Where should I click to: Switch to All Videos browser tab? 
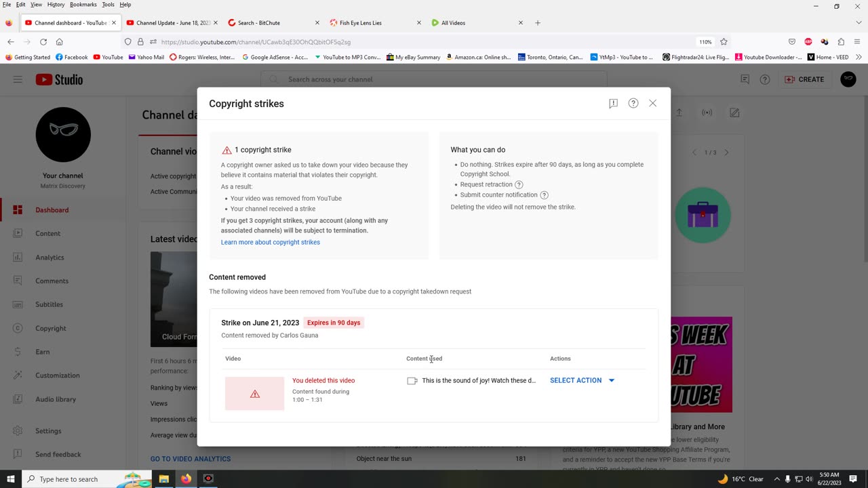[x=477, y=23]
